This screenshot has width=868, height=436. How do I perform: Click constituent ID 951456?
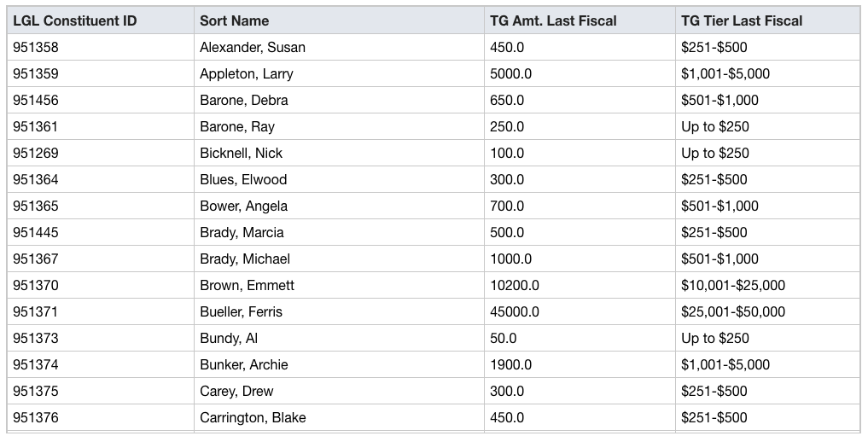[36, 101]
